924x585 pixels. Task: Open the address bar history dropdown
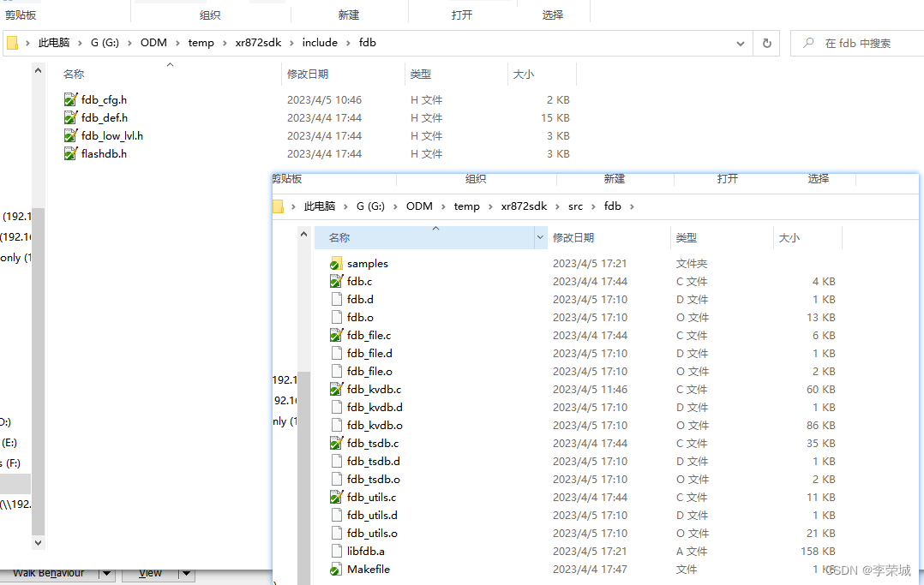pos(741,42)
